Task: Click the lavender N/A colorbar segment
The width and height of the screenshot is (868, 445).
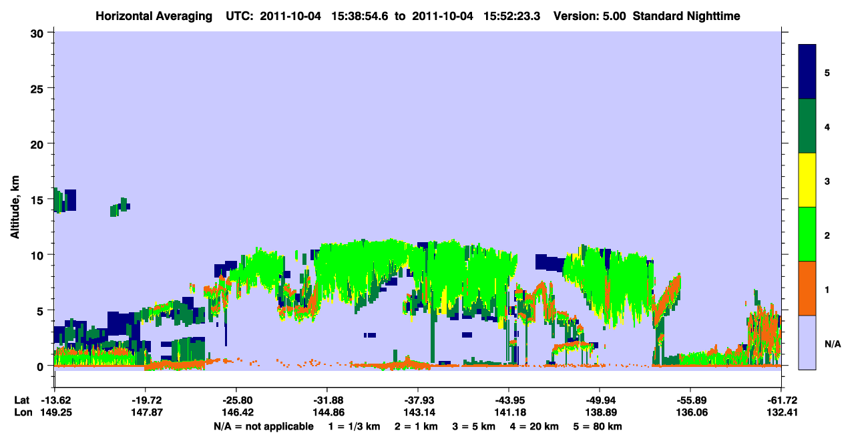Action: (808, 342)
